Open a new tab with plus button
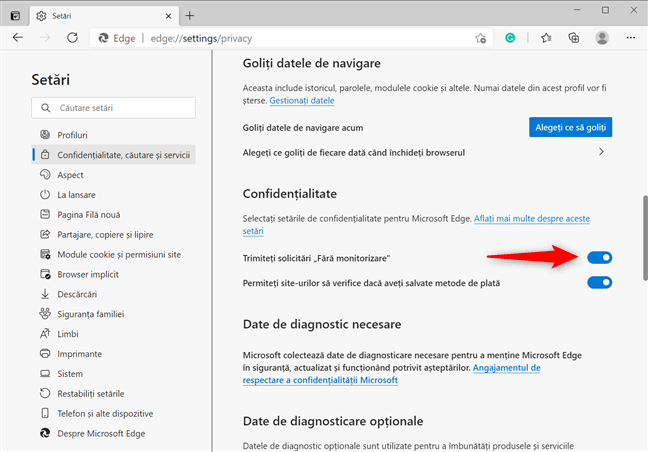 tap(190, 16)
